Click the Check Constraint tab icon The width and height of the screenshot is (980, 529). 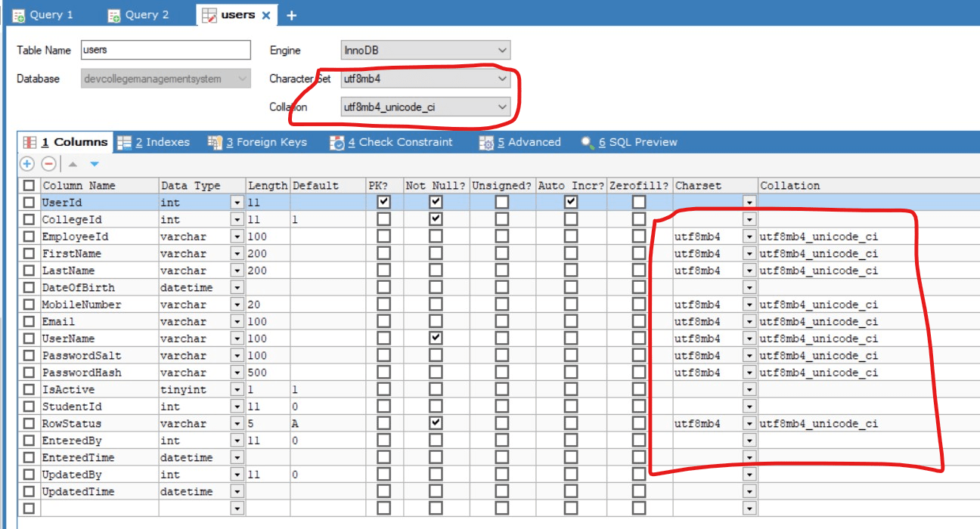(338, 142)
